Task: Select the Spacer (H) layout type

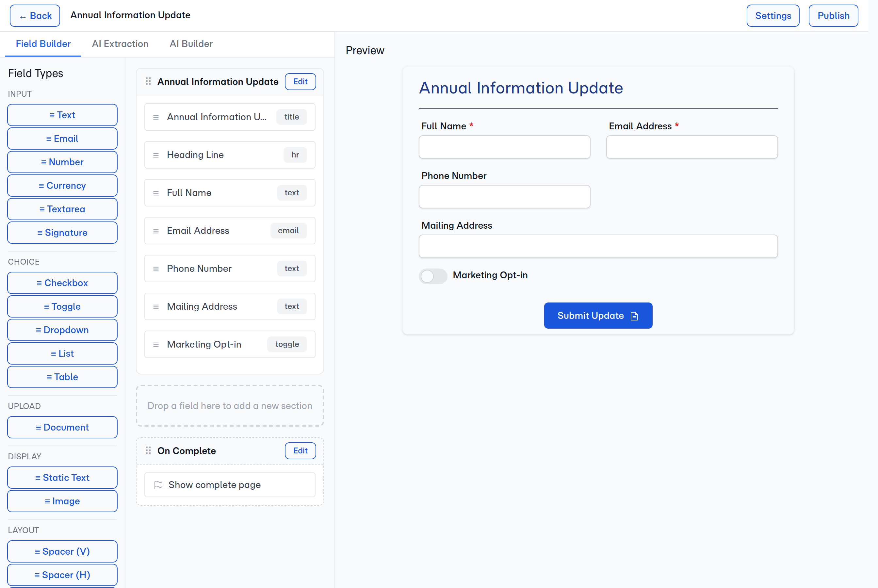Action: 62,575
